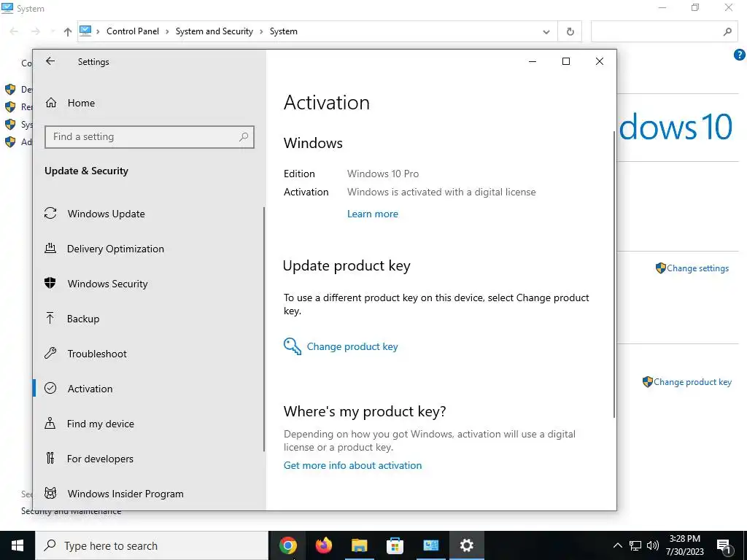Open the Learn more link under Activation
This screenshot has width=747, height=560.
point(373,214)
